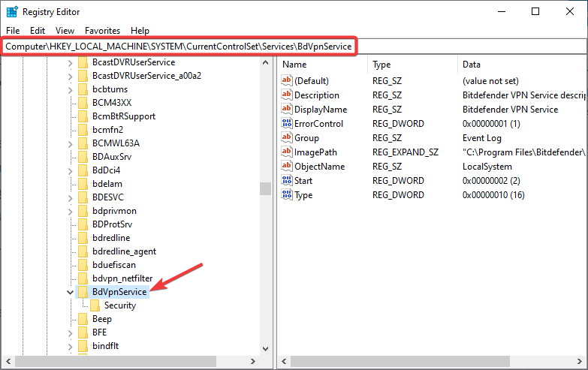Click REG_EXPAND_SZ type cell
The image size is (588, 370).
[405, 152]
